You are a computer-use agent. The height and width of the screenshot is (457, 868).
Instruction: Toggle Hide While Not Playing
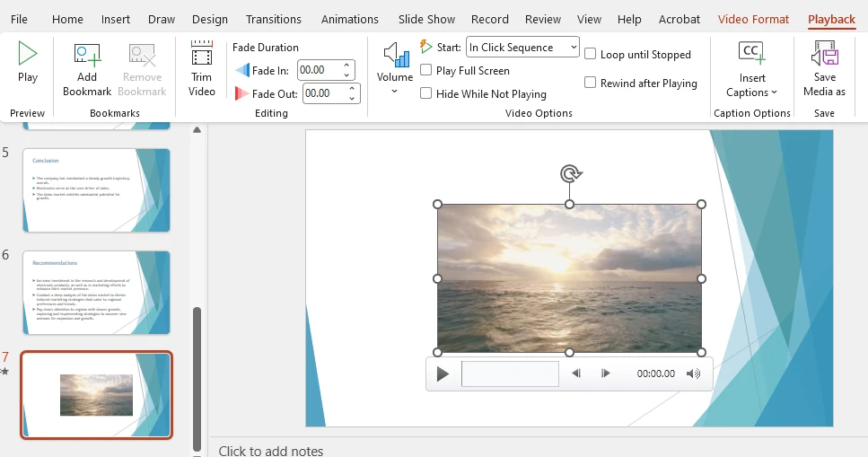[x=425, y=93]
